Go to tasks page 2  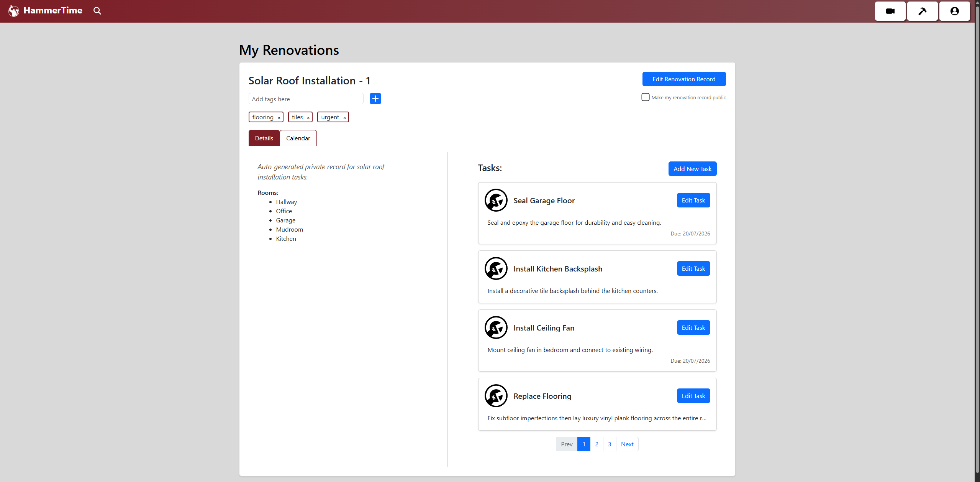point(597,444)
